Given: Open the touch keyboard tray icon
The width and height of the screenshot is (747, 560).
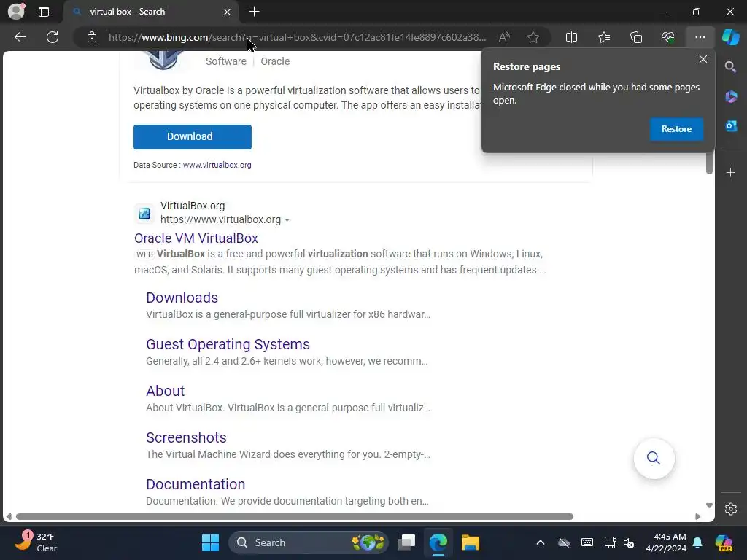Looking at the screenshot, I should [x=587, y=542].
